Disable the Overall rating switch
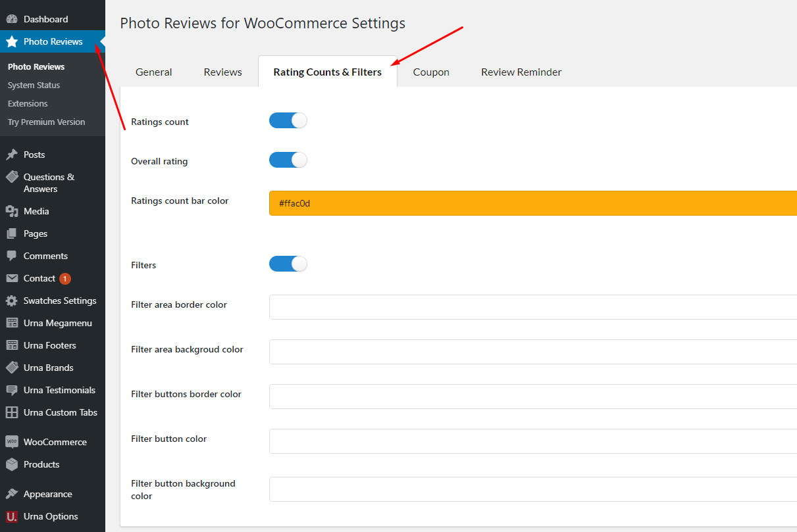This screenshot has height=532, width=797. pos(288,160)
